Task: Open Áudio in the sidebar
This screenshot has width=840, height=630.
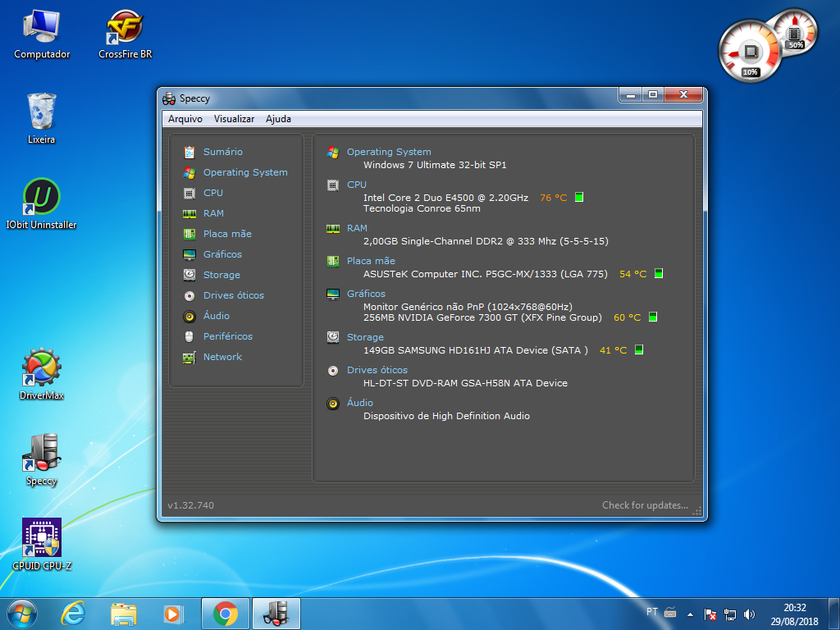Action: pos(217,316)
